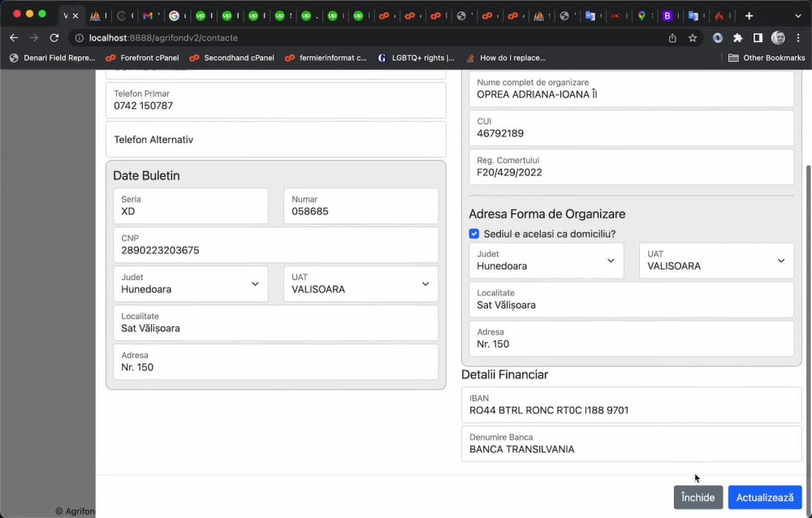Image resolution: width=812 pixels, height=518 pixels.
Task: Edit Nume complet de organizare field
Action: coord(631,89)
